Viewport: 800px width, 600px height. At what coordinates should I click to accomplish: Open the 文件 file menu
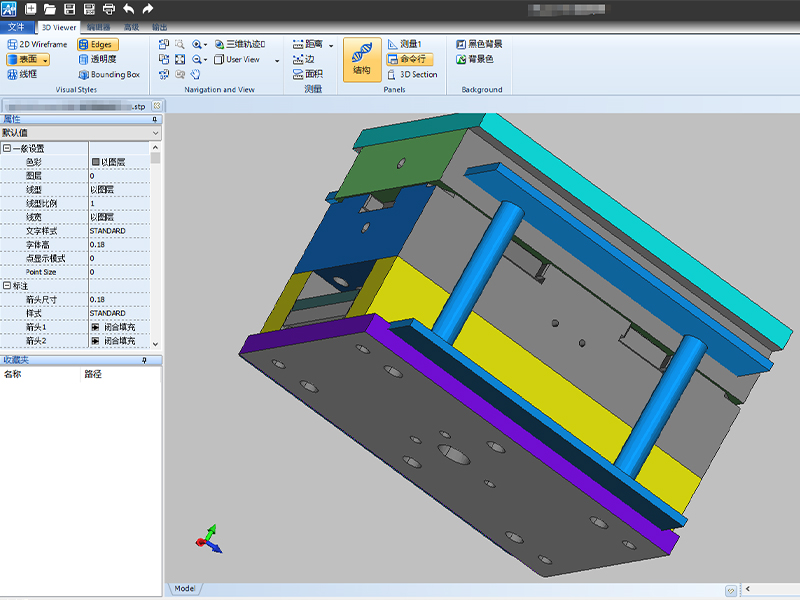tap(17, 27)
